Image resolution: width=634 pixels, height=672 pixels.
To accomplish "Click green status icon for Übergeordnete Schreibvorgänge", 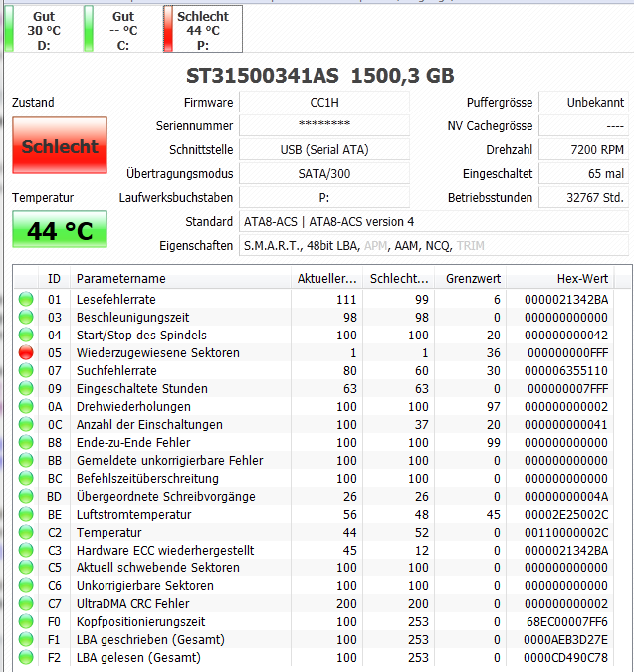I will point(26,496).
